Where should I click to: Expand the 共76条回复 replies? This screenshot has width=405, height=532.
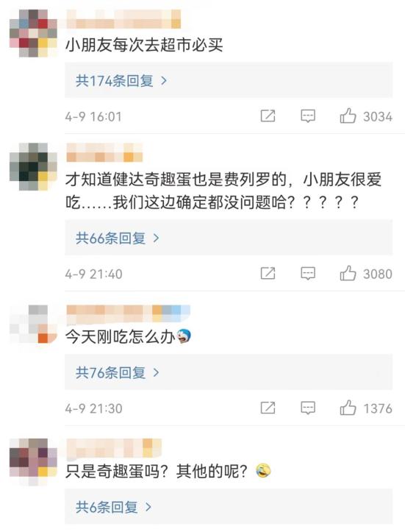(x=229, y=372)
